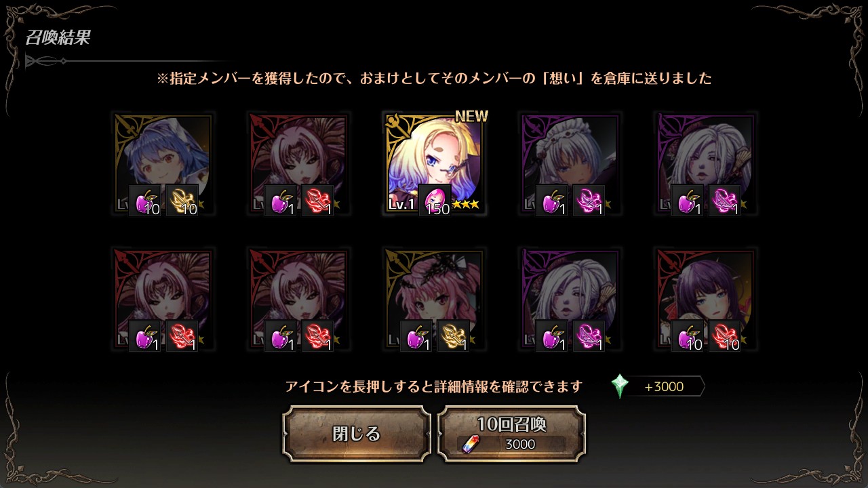Select the NEW blonde character card
Image resolution: width=868 pixels, height=488 pixels.
coord(434,164)
